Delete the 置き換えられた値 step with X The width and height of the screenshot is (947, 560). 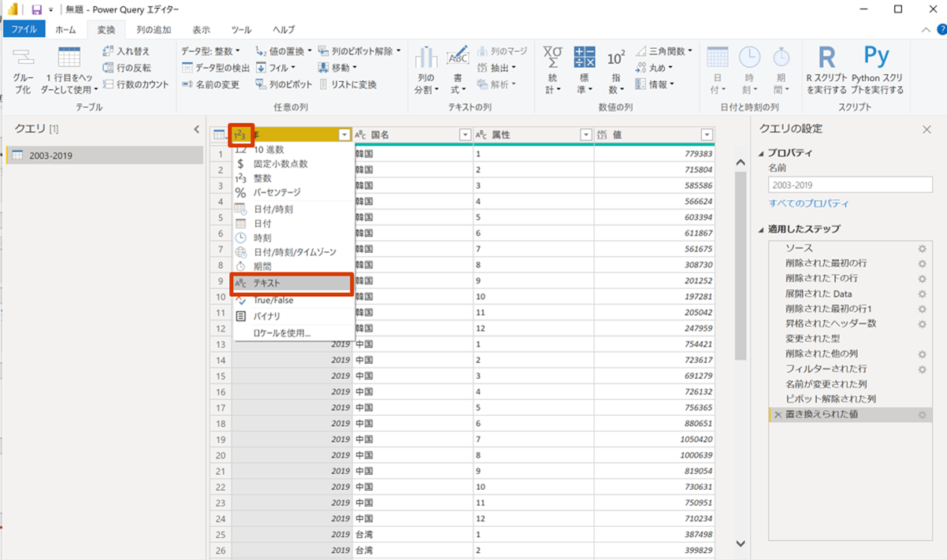tap(778, 414)
